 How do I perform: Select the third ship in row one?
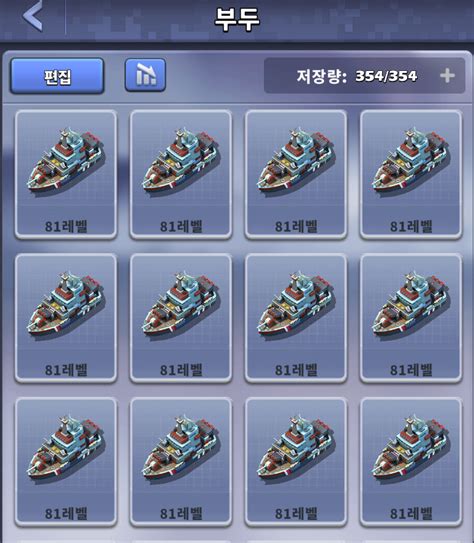pyautogui.click(x=296, y=175)
